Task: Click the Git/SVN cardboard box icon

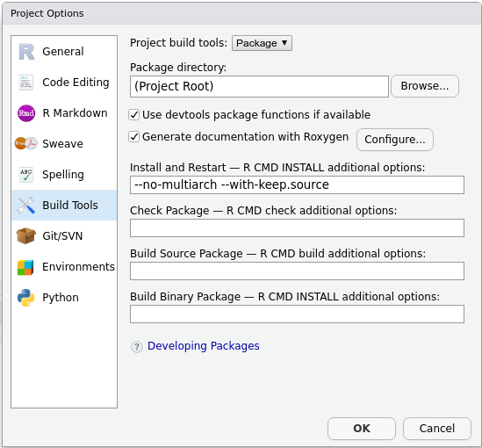Action: coord(26,235)
